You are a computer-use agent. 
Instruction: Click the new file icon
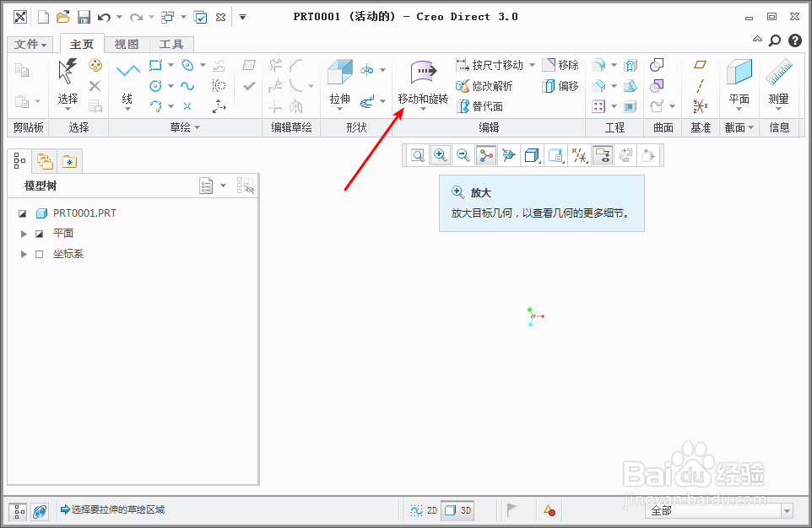(44, 17)
